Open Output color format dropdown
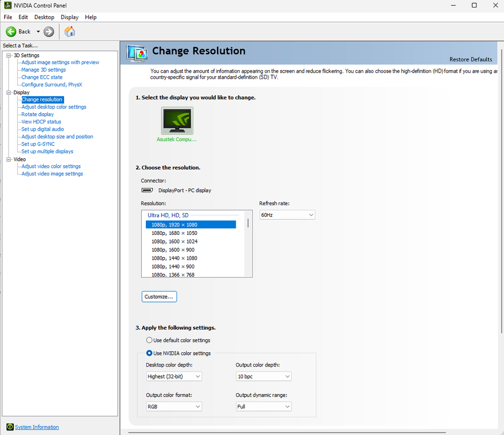Viewport: 504px width, 435px height. (174, 406)
